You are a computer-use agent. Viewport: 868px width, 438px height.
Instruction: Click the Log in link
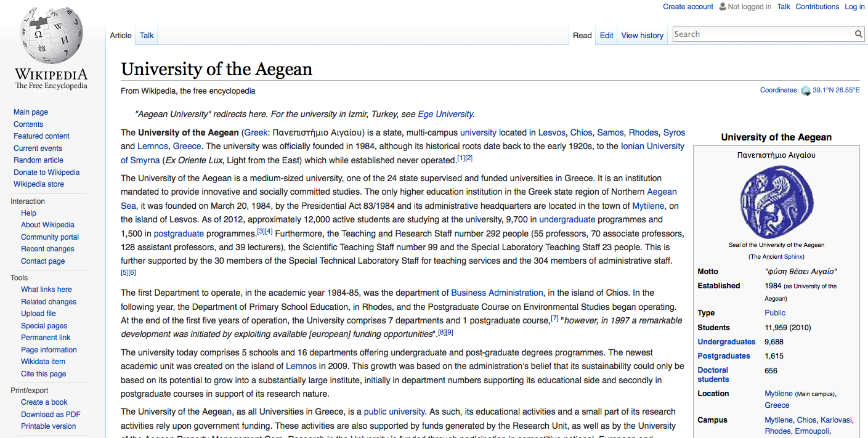click(x=854, y=7)
